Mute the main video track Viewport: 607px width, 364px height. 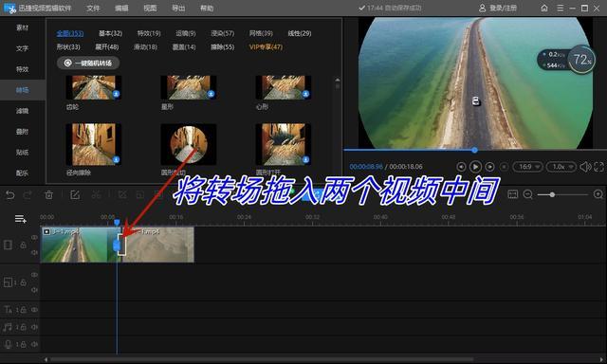34,252
